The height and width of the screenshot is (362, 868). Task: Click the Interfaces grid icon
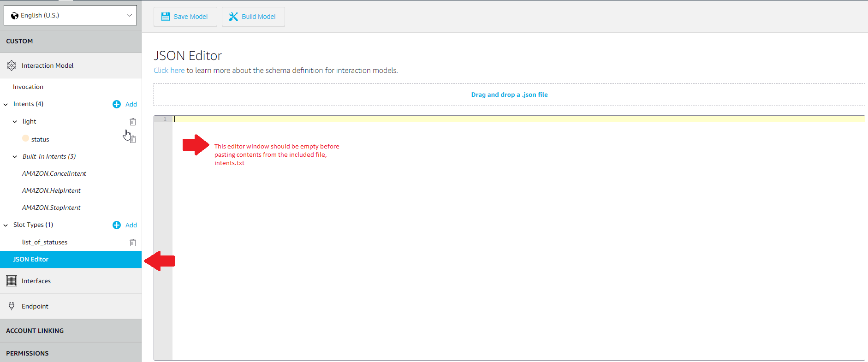coord(12,281)
